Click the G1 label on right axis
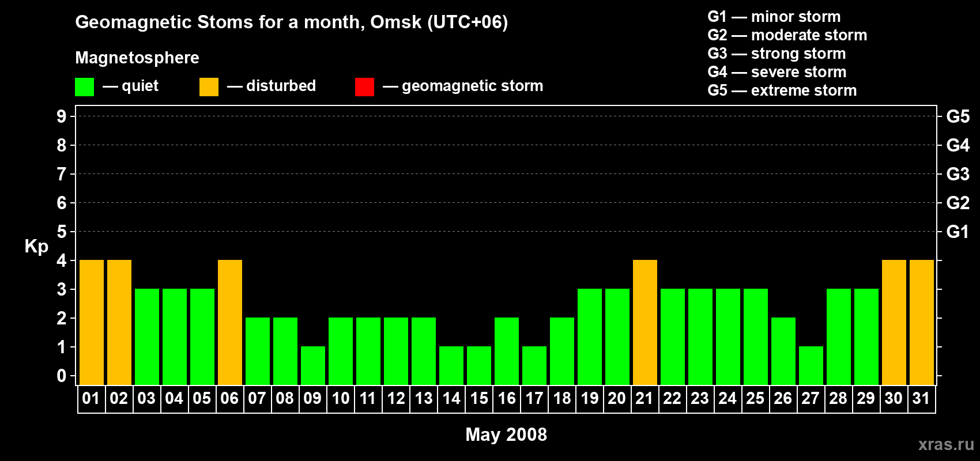The height and width of the screenshot is (461, 980). point(958,232)
